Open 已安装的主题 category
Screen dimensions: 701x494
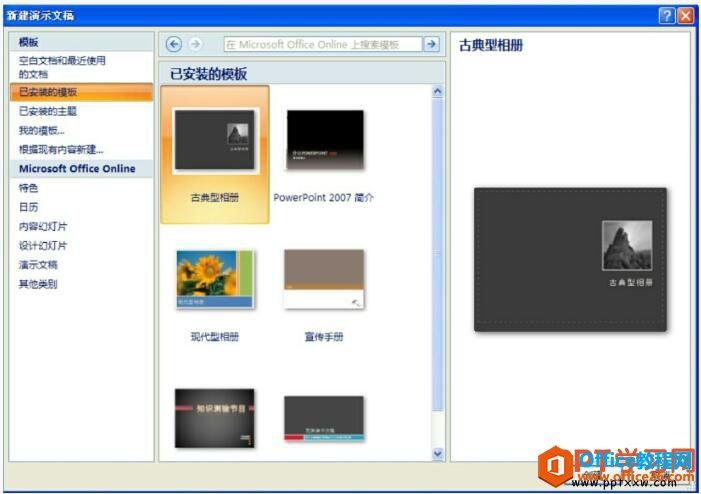[x=48, y=111]
